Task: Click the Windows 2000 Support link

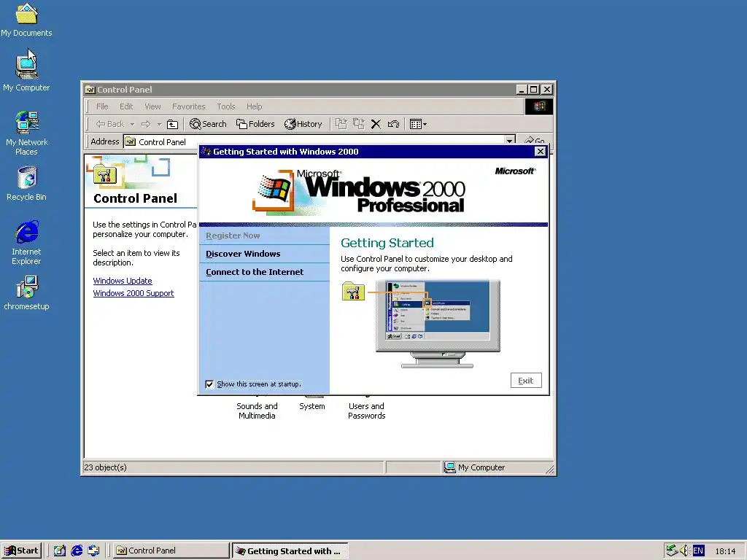Action: tap(133, 293)
